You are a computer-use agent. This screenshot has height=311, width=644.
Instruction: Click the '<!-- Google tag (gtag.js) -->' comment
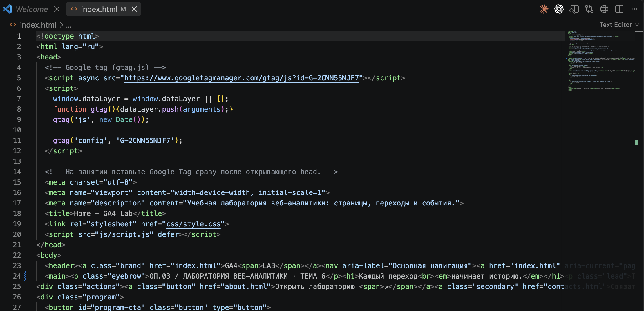click(x=105, y=68)
